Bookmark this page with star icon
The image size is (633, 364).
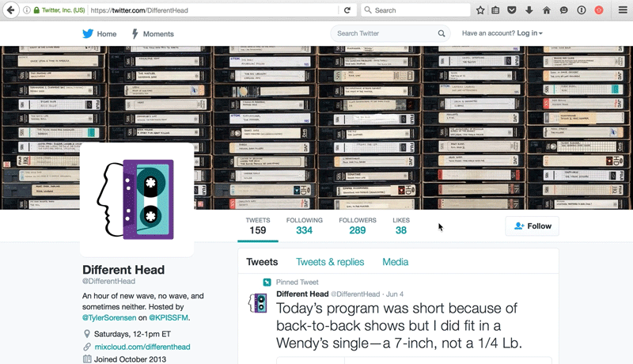click(x=480, y=10)
